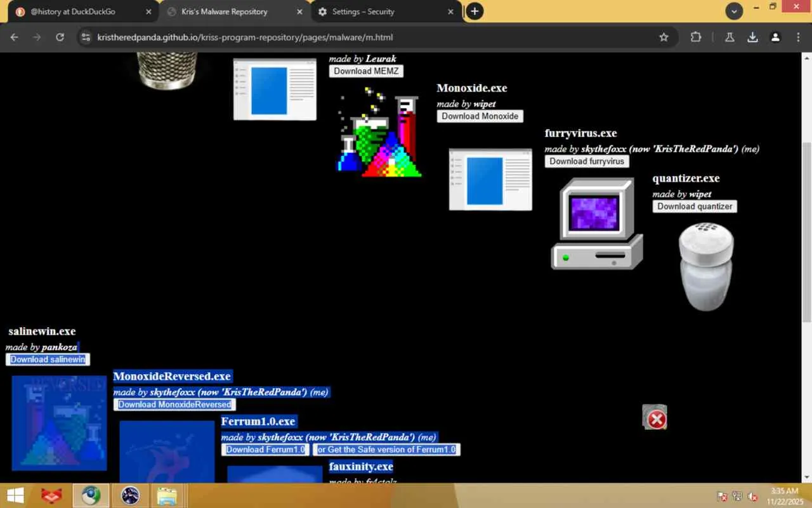This screenshot has width=812, height=508.
Task: Open a new tab with the plus button
Action: point(475,11)
